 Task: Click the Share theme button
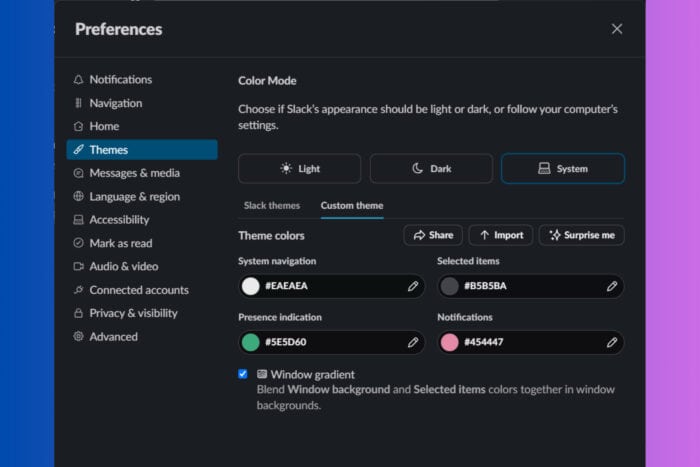click(x=433, y=235)
